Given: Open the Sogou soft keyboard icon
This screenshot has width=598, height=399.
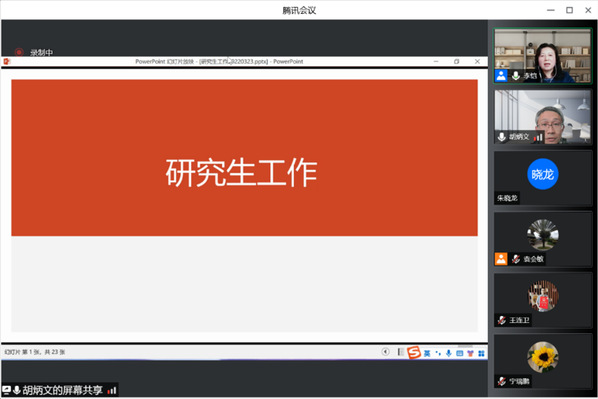Looking at the screenshot, I should point(460,354).
